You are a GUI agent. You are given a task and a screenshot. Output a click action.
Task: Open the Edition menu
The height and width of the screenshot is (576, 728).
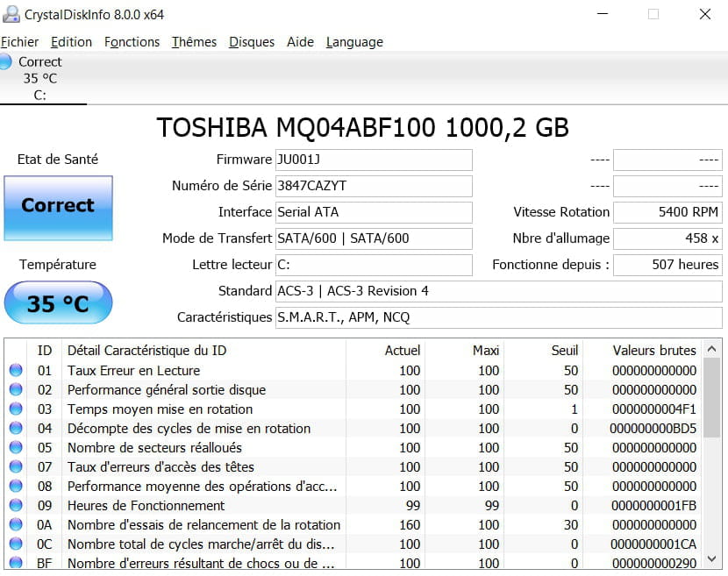[x=72, y=42]
